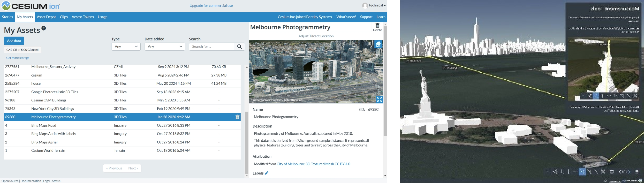644x183 pixels.
Task: Click the Legal footer link
Action: click(x=46, y=181)
